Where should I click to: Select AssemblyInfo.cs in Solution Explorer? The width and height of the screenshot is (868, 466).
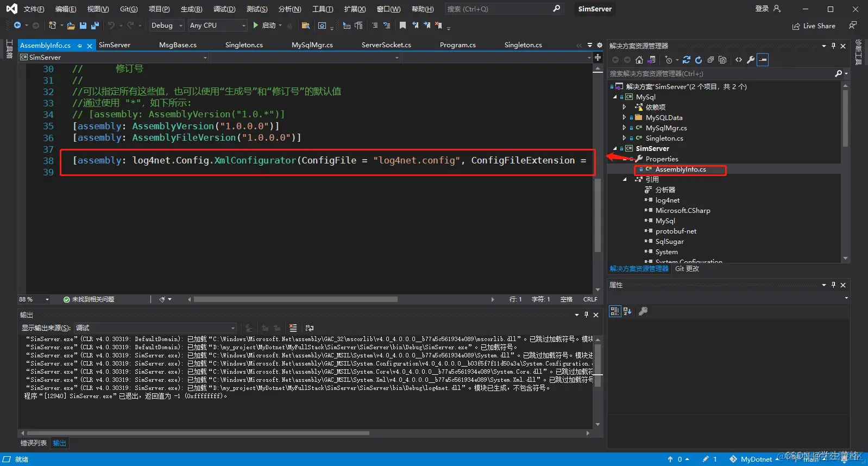coord(681,169)
